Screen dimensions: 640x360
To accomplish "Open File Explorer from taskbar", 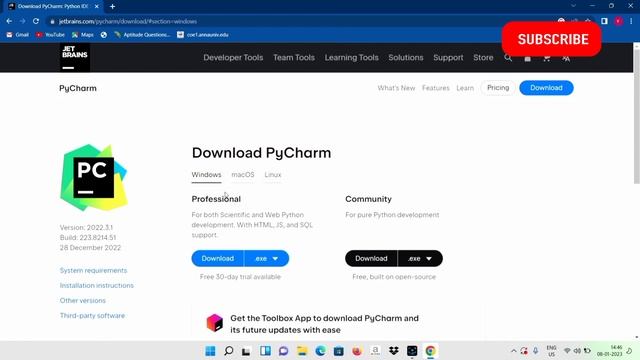I will point(302,351).
